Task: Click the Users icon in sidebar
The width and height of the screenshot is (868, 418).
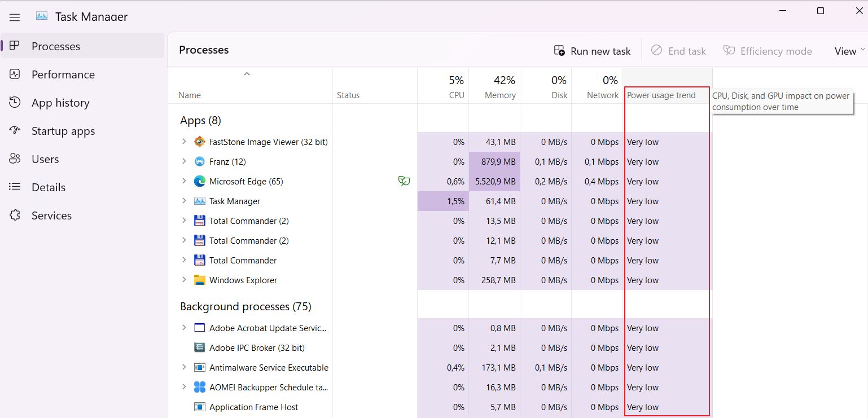Action: tap(15, 159)
